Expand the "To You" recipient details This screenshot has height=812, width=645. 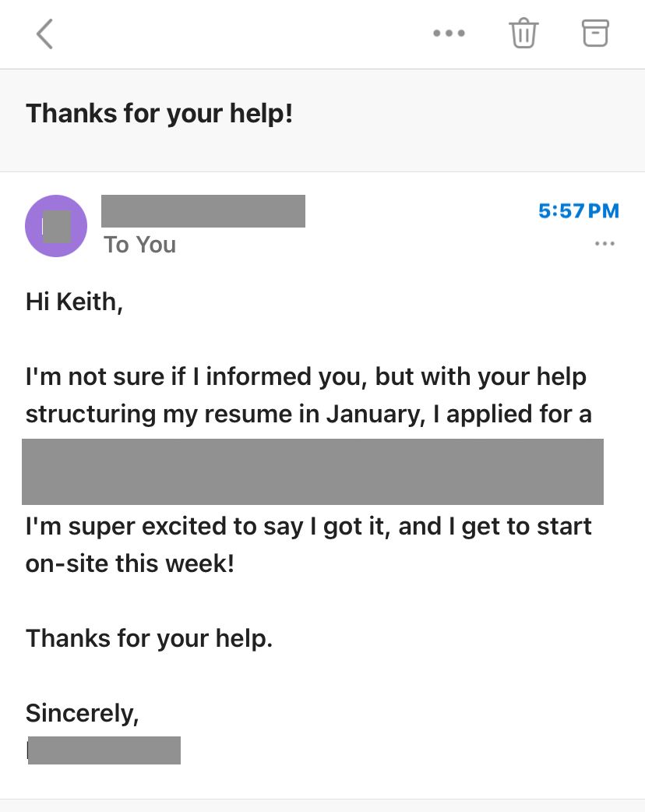pos(140,245)
